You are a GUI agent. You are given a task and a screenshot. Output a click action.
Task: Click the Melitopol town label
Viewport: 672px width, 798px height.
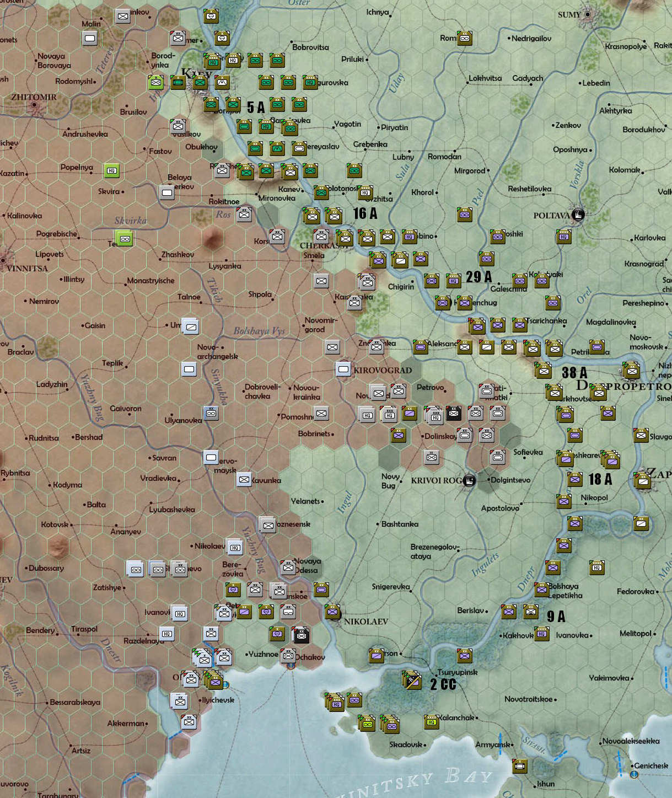[636, 633]
